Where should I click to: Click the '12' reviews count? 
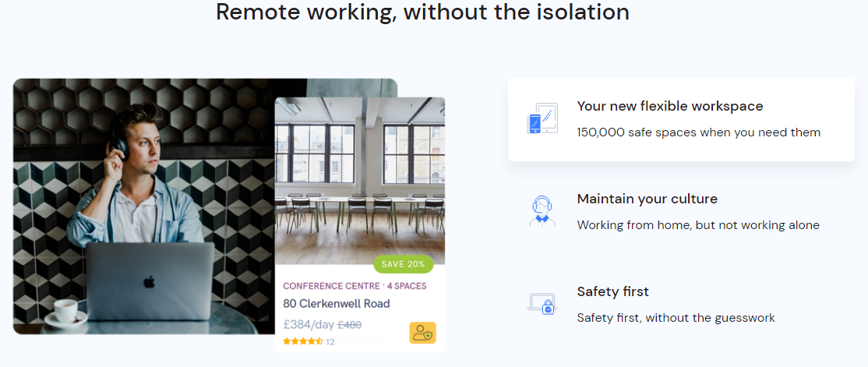coord(330,341)
